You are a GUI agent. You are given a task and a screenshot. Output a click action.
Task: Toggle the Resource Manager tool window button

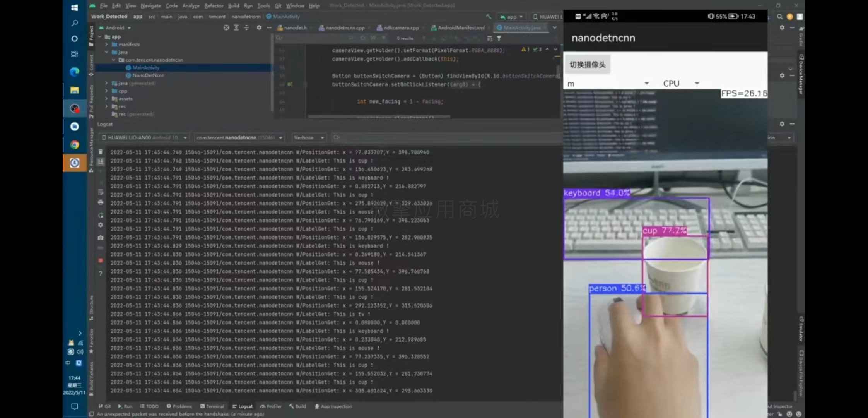91,150
